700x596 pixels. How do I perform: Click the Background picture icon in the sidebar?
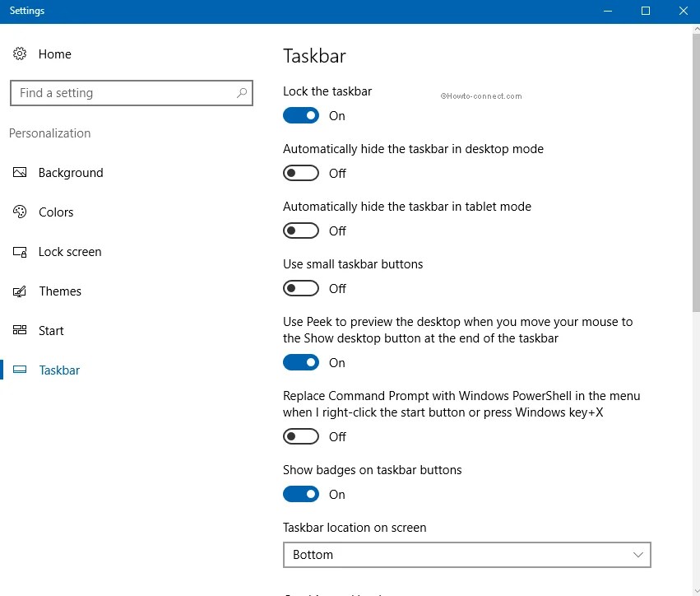pos(20,173)
